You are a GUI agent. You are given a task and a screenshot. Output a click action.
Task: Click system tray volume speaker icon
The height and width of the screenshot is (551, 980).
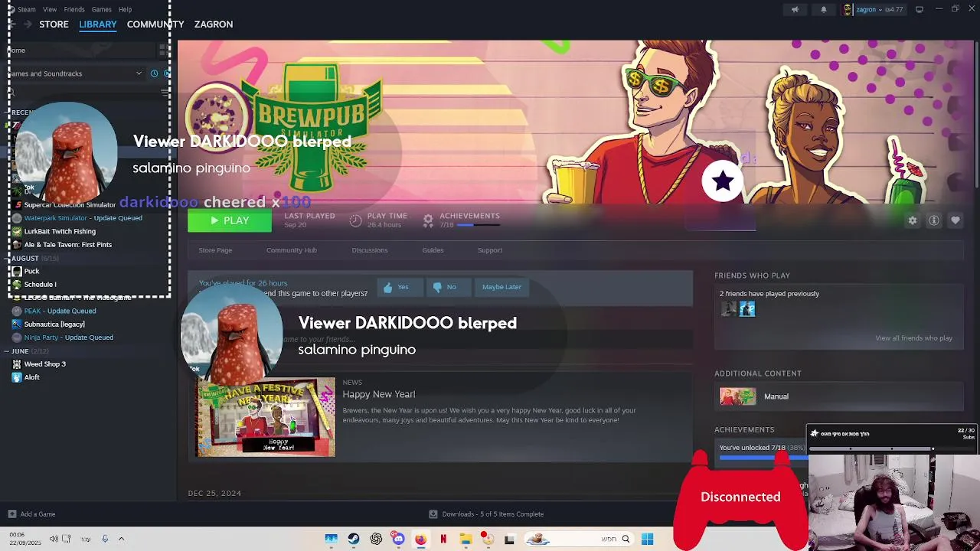(54, 539)
